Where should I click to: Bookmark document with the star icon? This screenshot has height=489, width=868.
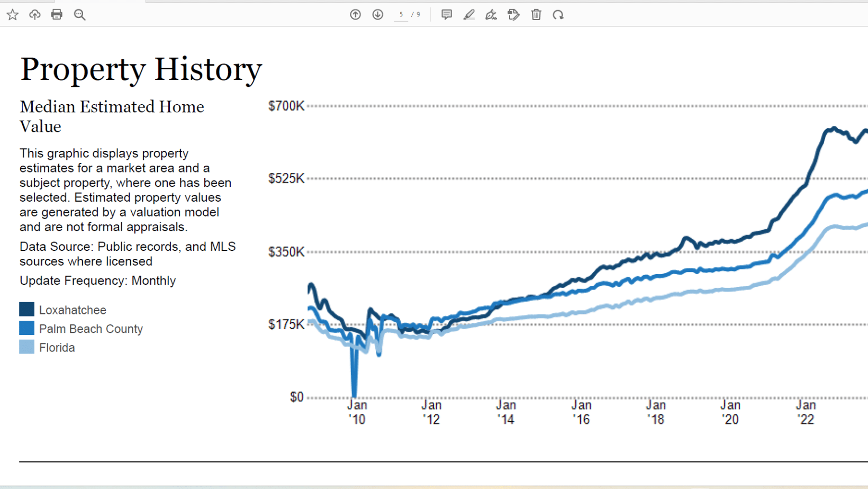click(x=13, y=15)
